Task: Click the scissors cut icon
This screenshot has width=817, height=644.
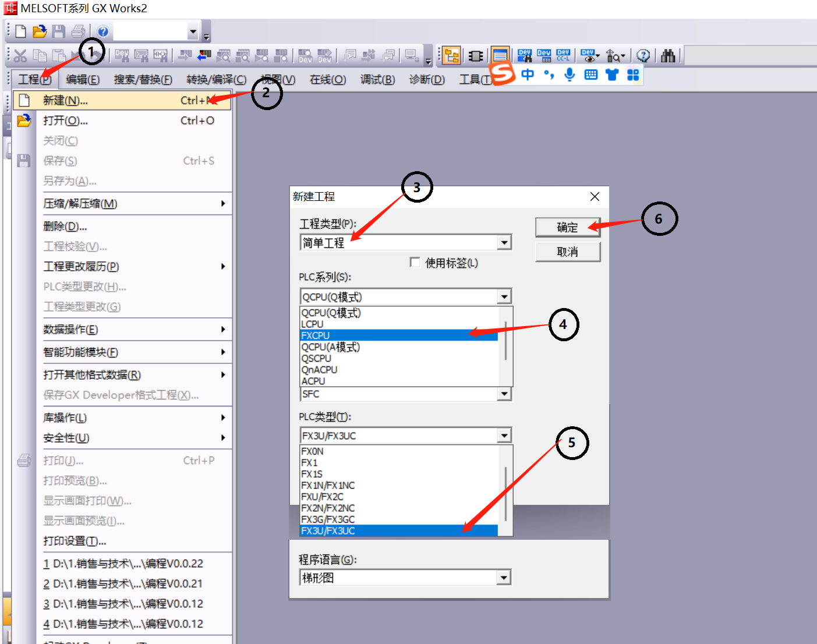Action: [x=20, y=55]
